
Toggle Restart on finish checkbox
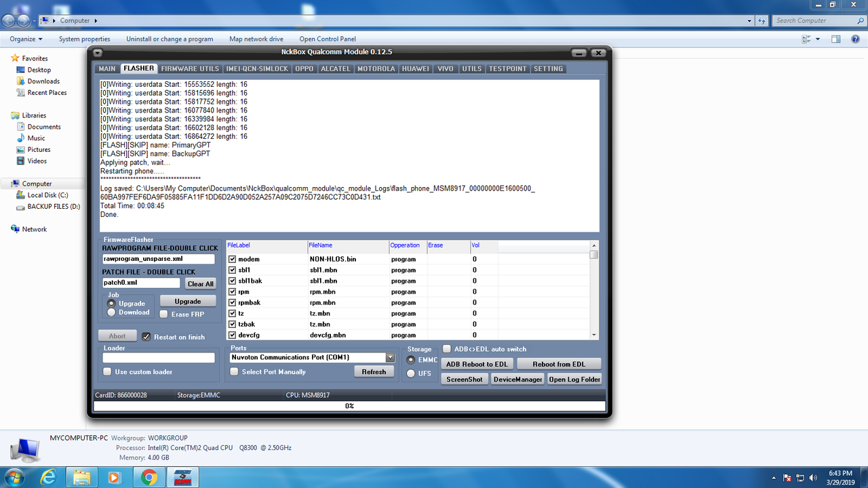pyautogui.click(x=146, y=337)
